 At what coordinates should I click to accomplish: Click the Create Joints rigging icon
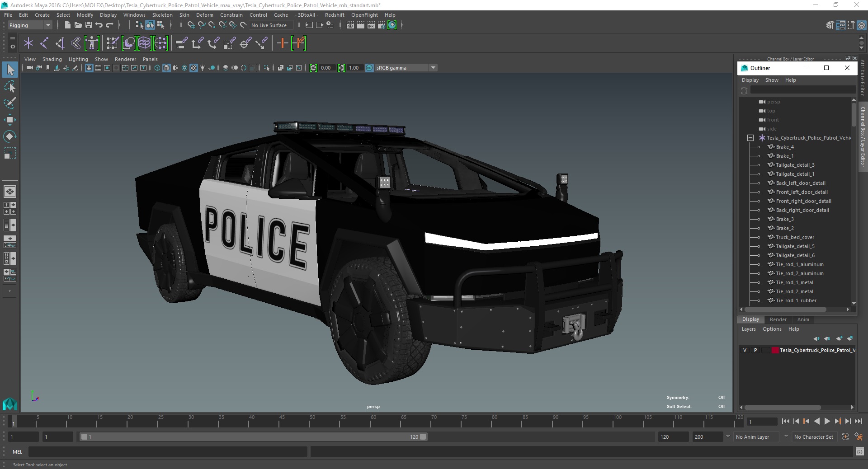coord(44,43)
